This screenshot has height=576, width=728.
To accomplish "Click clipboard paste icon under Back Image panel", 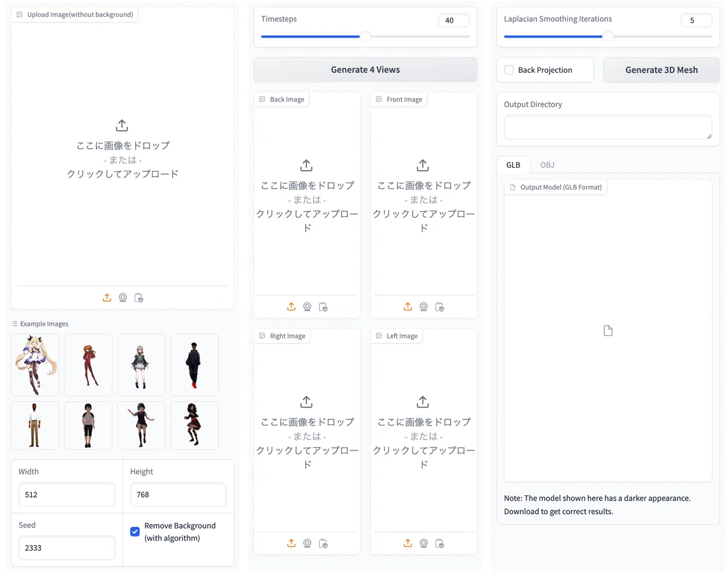I will [323, 307].
